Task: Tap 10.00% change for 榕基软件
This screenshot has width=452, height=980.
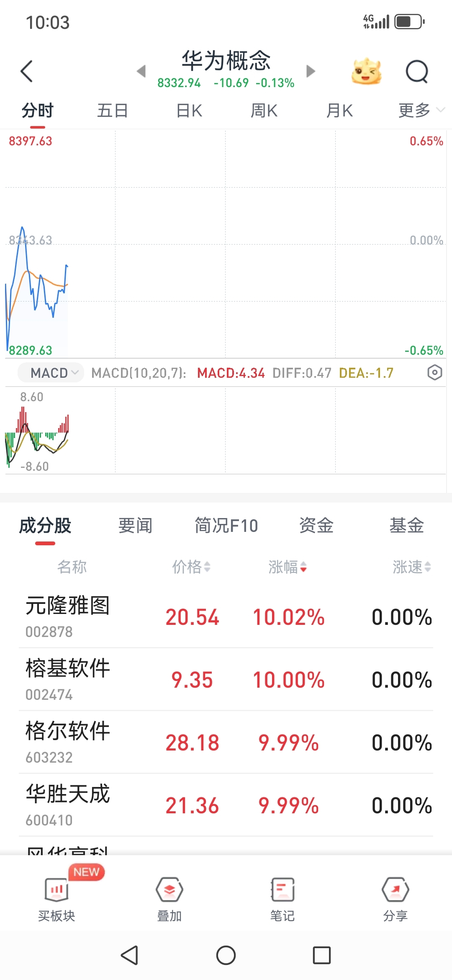Action: (x=289, y=680)
